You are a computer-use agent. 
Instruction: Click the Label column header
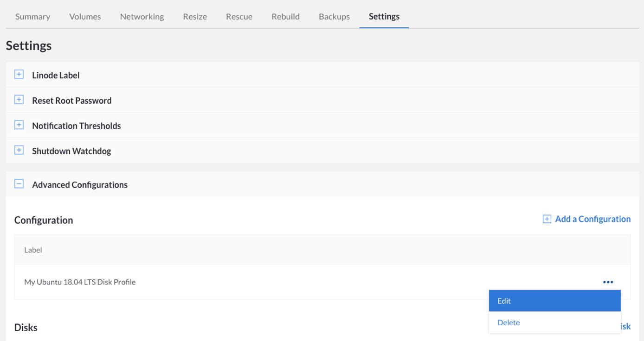(x=32, y=250)
